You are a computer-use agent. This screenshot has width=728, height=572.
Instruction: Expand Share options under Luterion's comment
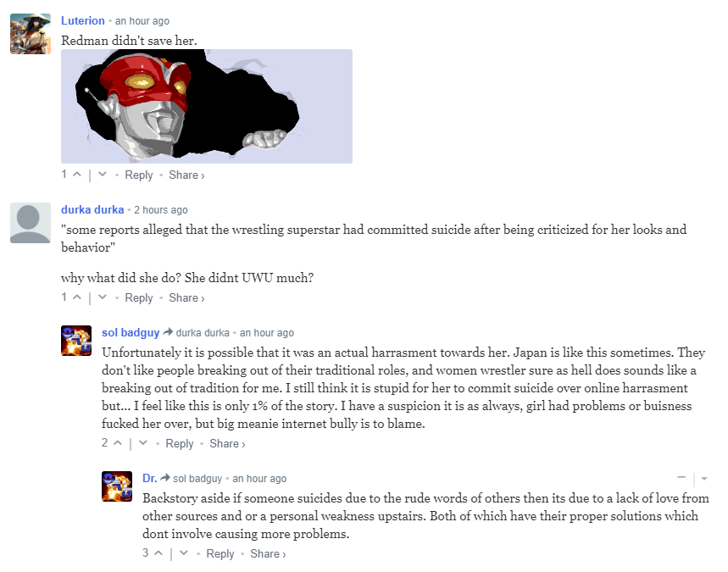point(186,175)
